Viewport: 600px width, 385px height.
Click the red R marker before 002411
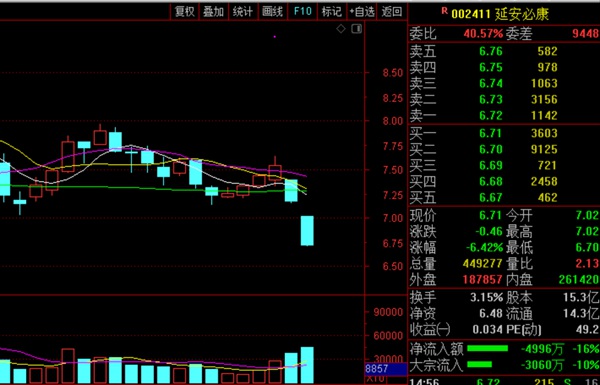[x=444, y=11]
